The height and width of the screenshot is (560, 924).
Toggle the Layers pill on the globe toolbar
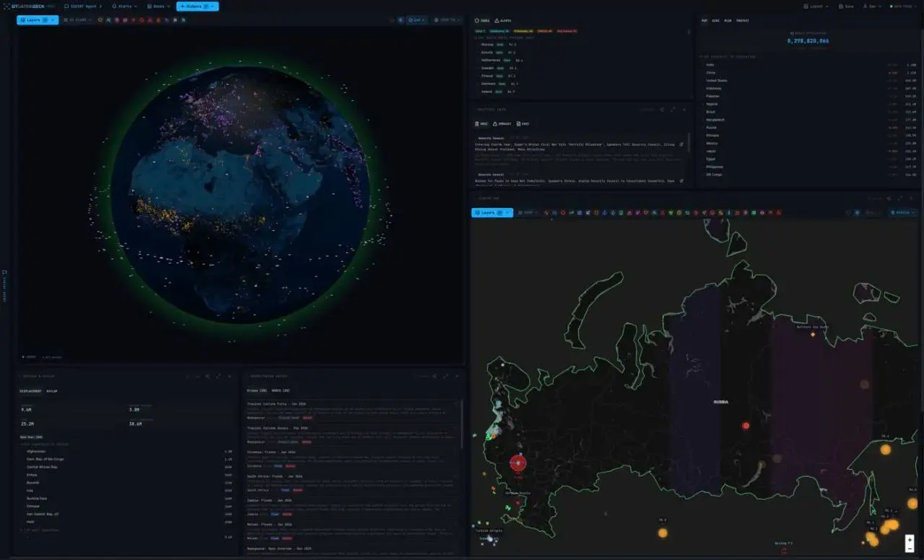click(x=35, y=20)
